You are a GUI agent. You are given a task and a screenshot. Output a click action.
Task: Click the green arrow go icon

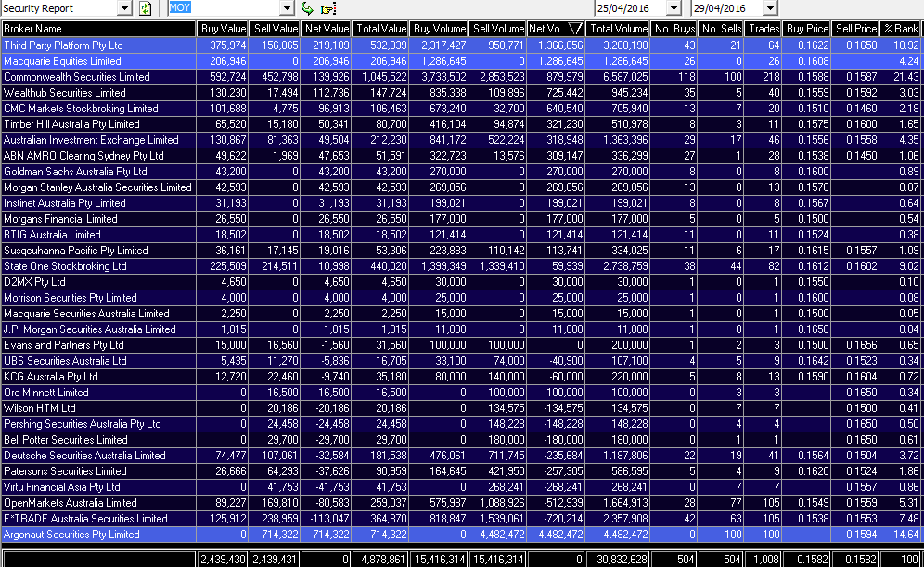307,8
